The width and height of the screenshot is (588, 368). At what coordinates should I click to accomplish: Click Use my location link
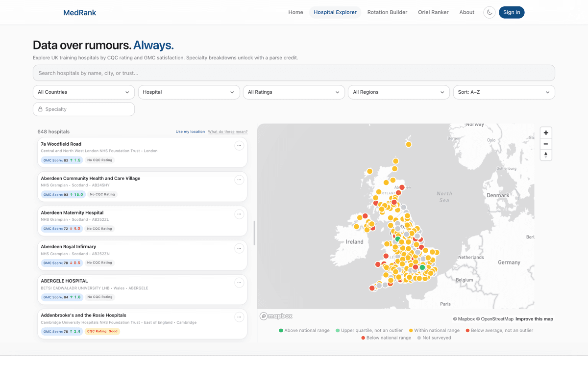click(x=190, y=132)
